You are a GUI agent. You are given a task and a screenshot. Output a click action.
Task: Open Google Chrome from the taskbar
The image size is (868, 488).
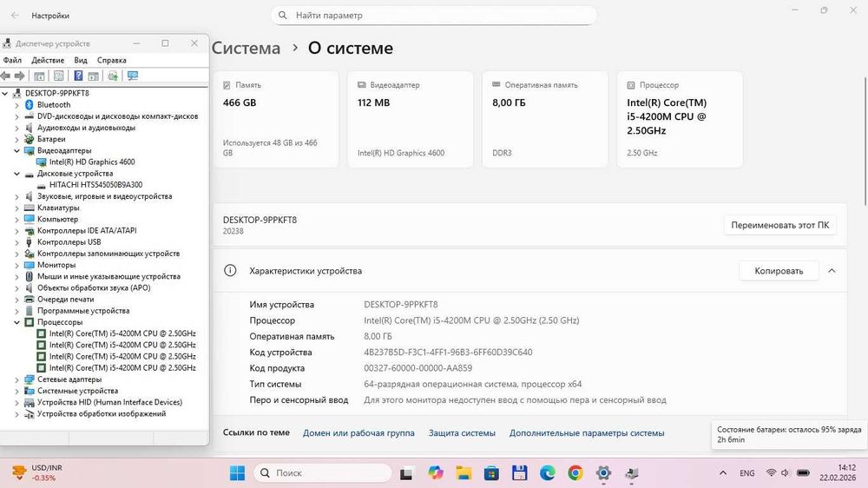pyautogui.click(x=575, y=473)
